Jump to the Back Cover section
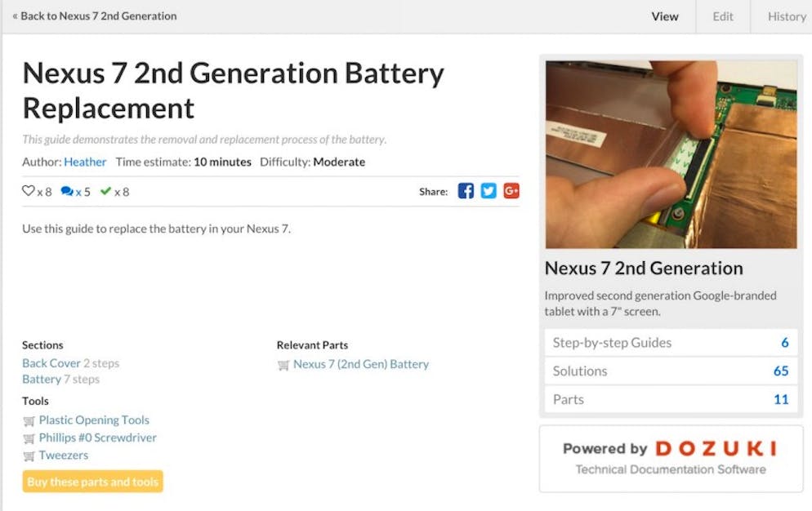This screenshot has height=511, width=812. (51, 363)
